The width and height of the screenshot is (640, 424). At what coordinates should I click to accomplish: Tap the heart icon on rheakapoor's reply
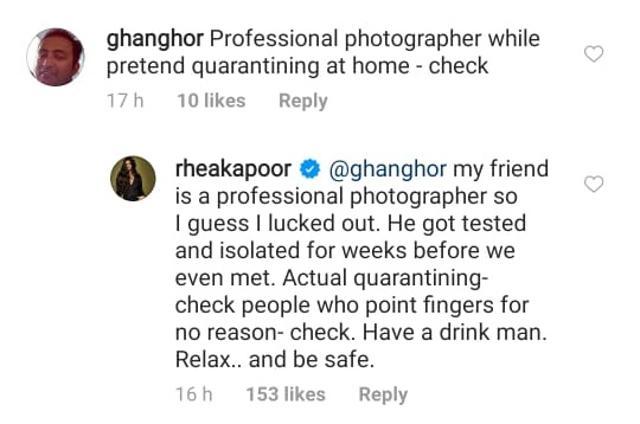(593, 184)
